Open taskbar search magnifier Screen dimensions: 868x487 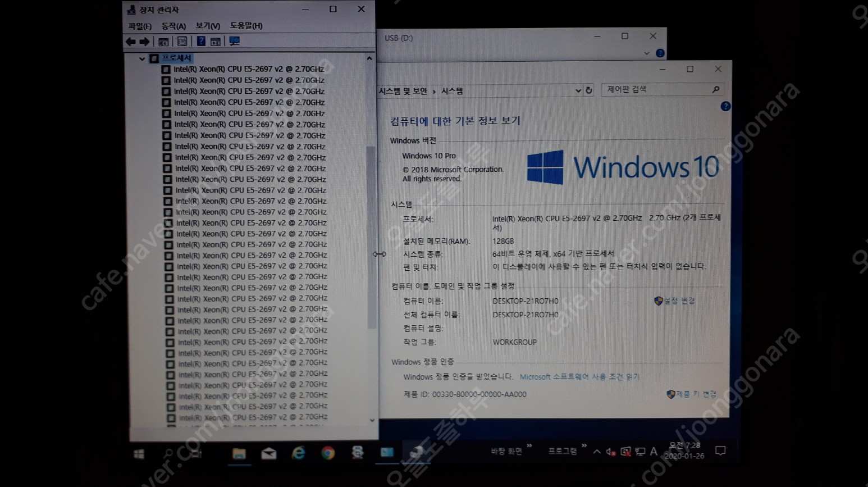point(168,453)
